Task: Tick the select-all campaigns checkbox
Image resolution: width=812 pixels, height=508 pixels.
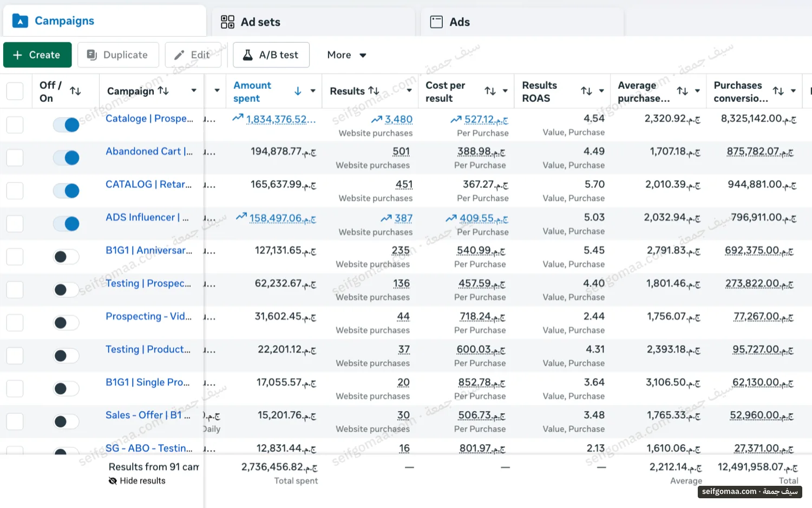Action: click(x=15, y=91)
